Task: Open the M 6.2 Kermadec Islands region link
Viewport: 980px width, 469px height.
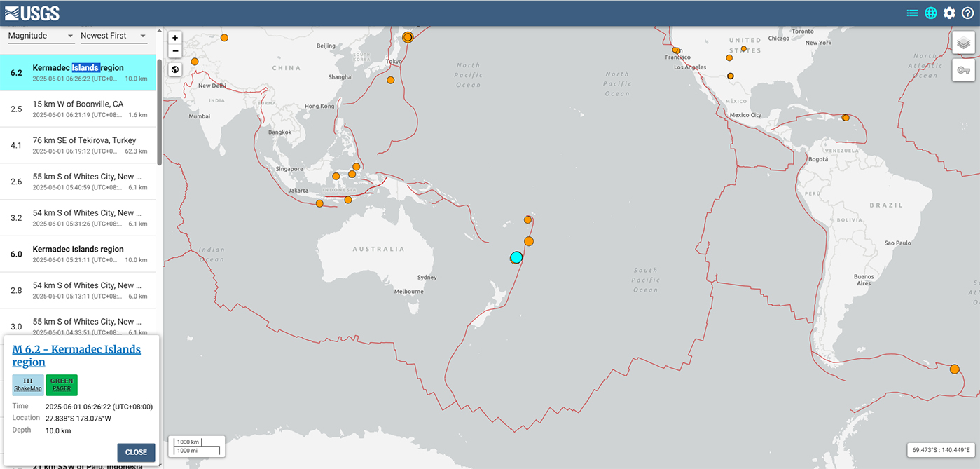Action: coord(76,355)
